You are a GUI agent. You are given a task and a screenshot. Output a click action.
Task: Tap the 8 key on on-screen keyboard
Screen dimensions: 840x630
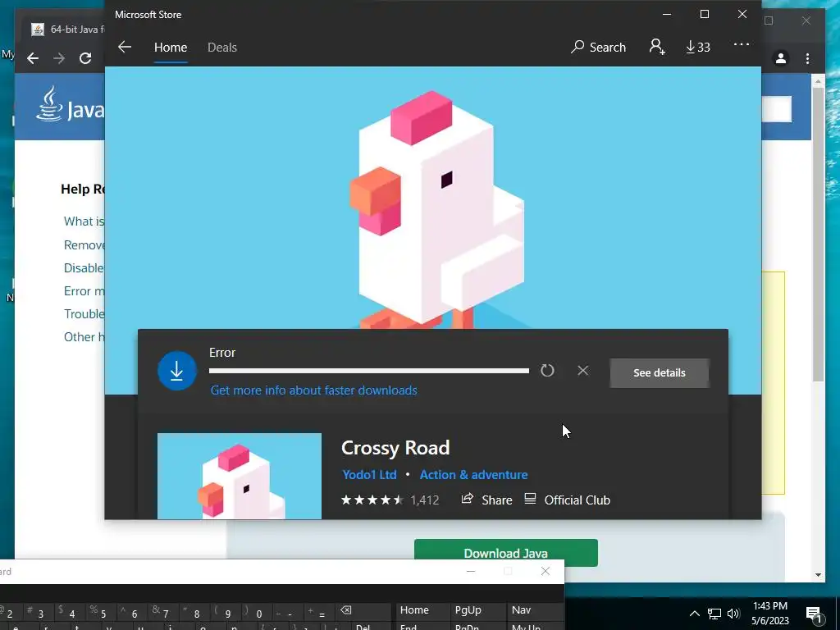[194, 612]
